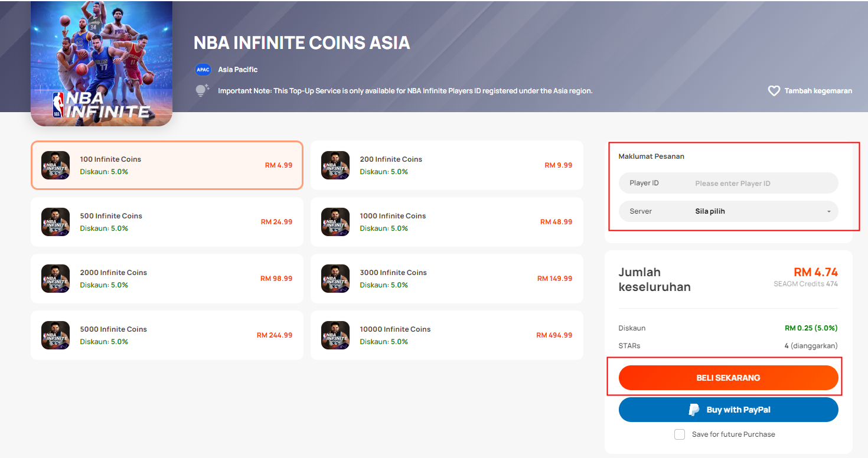Click the RM 9.99 price
This screenshot has height=458, width=868.
[559, 165]
